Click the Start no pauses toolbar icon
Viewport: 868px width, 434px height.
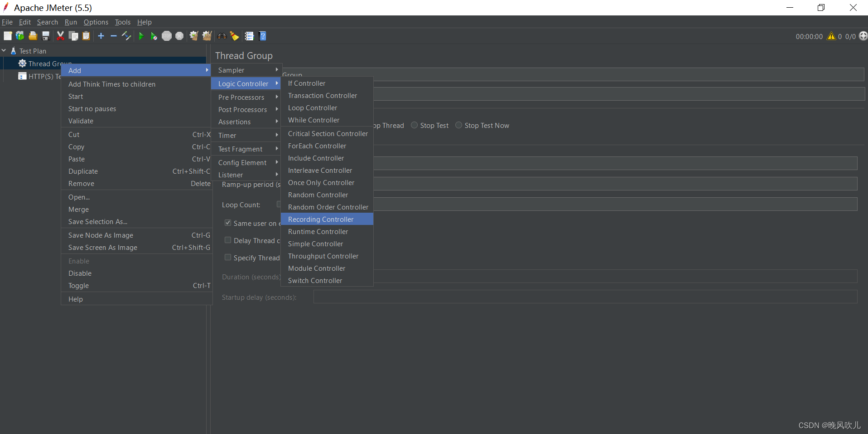click(154, 36)
